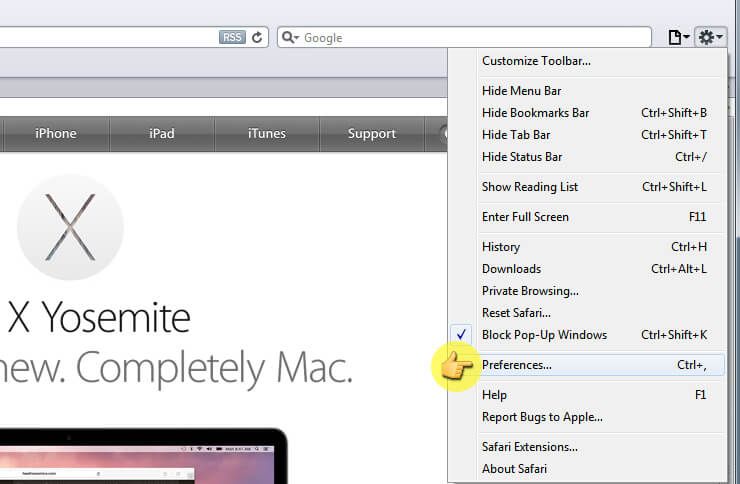Choose Customize Toolbar... from the menu
The image size is (740, 484).
(588, 61)
